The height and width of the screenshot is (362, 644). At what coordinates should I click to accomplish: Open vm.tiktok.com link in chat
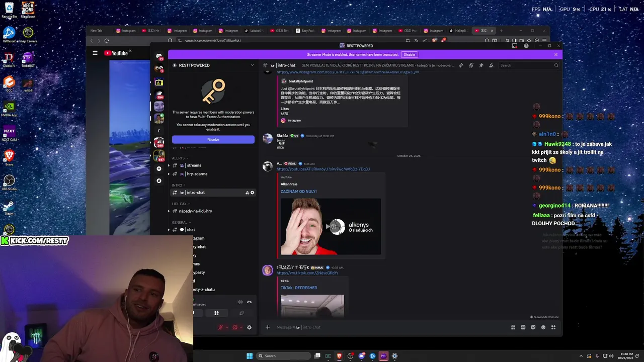[307, 273]
